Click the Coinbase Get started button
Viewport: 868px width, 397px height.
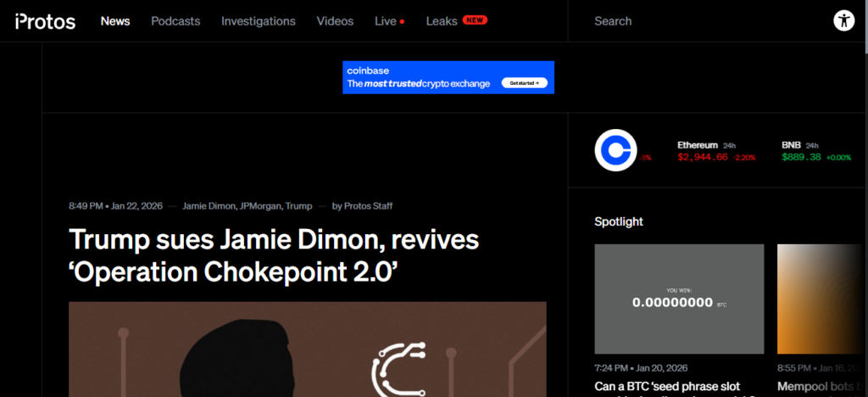(524, 83)
